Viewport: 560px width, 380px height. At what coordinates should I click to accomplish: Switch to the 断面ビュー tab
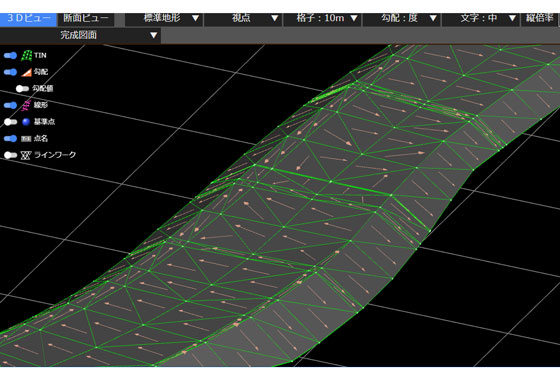[86, 19]
